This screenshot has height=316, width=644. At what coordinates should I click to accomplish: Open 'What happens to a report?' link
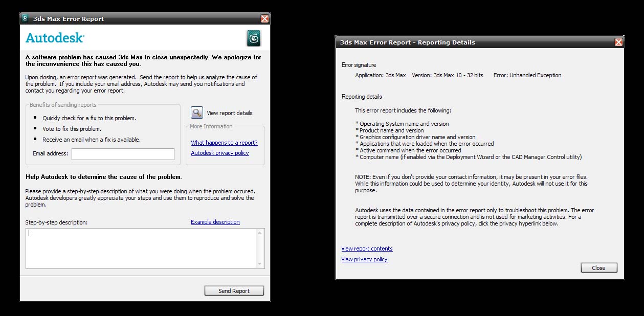coord(224,143)
